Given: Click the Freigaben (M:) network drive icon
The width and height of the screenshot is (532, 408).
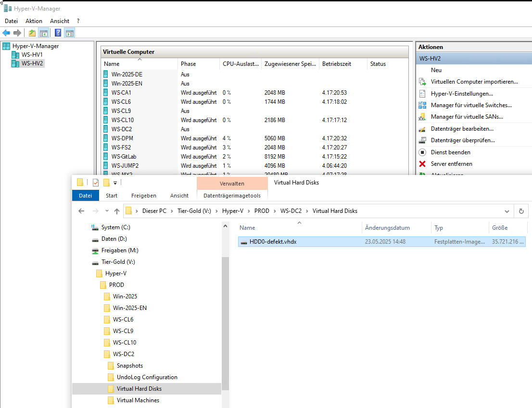Looking at the screenshot, I should tap(95, 250).
